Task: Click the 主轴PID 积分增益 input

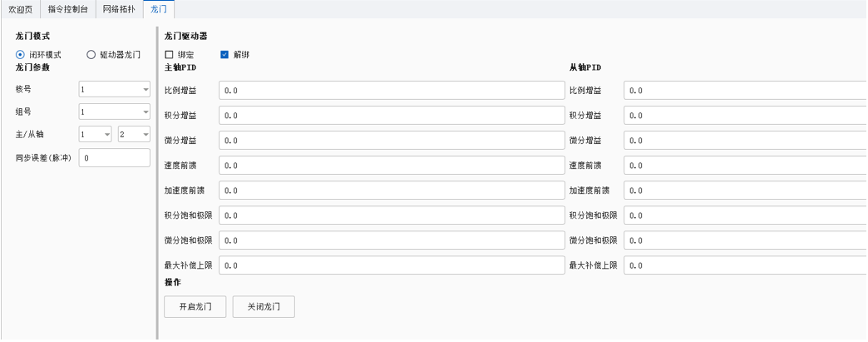Action: [392, 116]
